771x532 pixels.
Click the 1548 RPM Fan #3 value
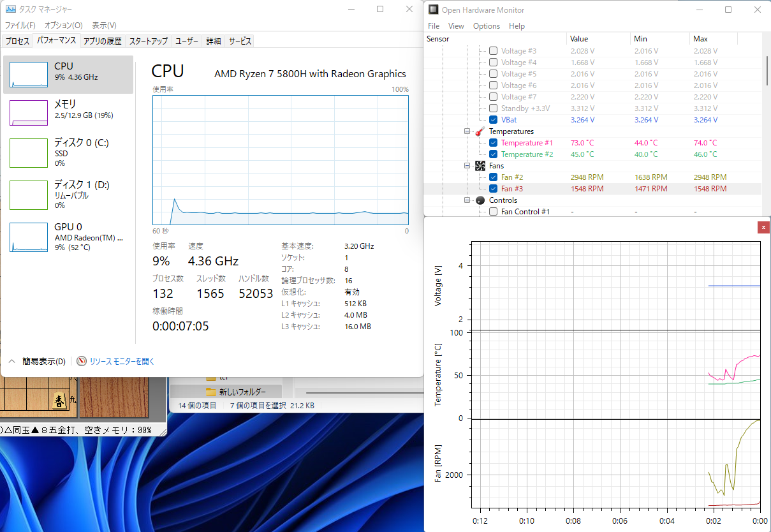[x=587, y=189]
